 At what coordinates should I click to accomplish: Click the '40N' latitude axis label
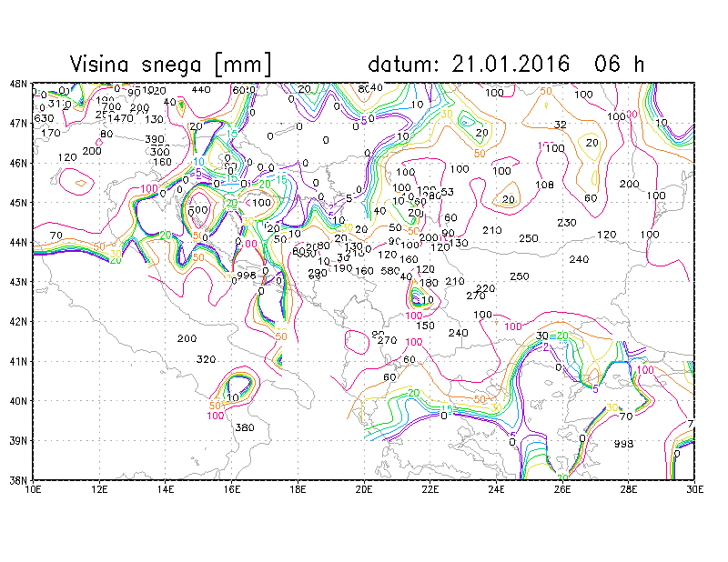click(x=18, y=401)
